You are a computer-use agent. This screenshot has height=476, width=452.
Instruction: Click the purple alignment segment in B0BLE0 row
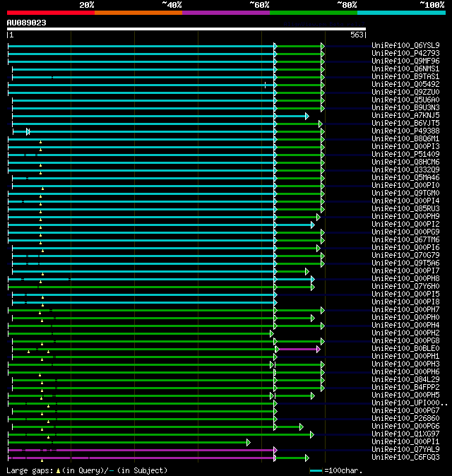[298, 349]
